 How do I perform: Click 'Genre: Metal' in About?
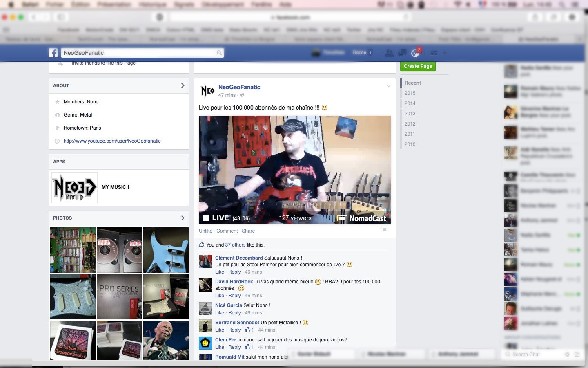78,115
